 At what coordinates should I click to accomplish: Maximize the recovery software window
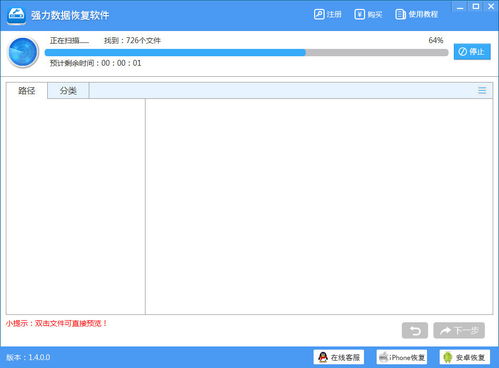tap(476, 6)
